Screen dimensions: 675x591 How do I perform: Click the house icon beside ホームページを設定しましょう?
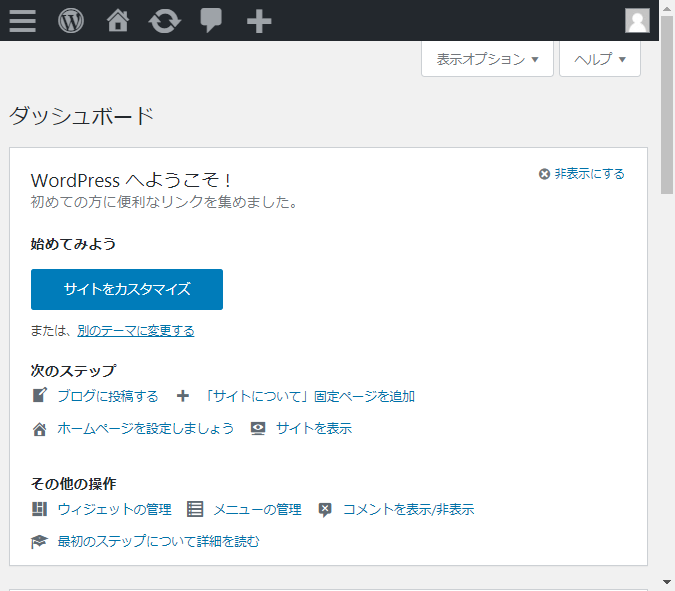(40, 429)
